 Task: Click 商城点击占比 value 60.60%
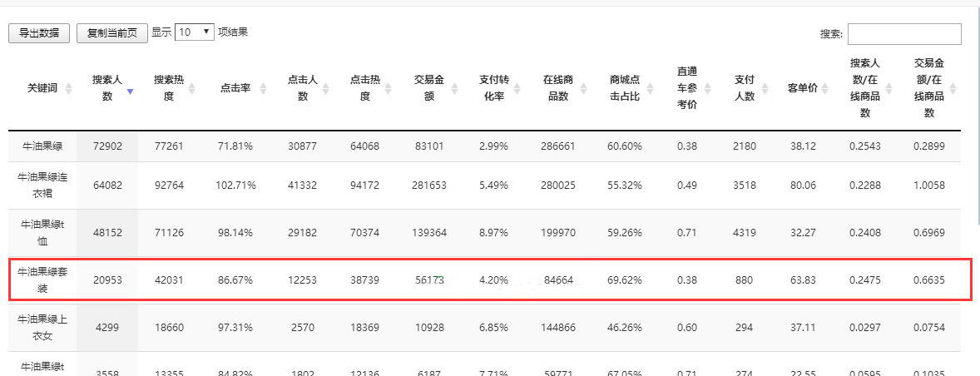click(625, 146)
